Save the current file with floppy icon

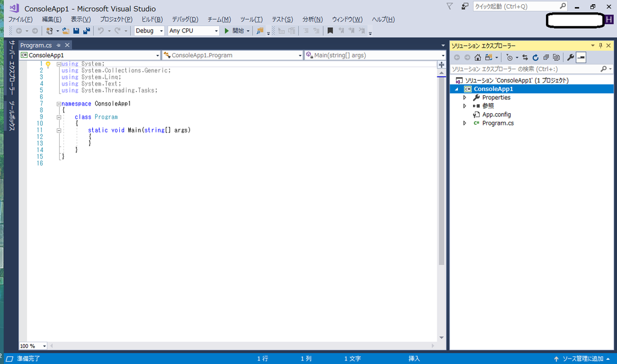click(77, 31)
